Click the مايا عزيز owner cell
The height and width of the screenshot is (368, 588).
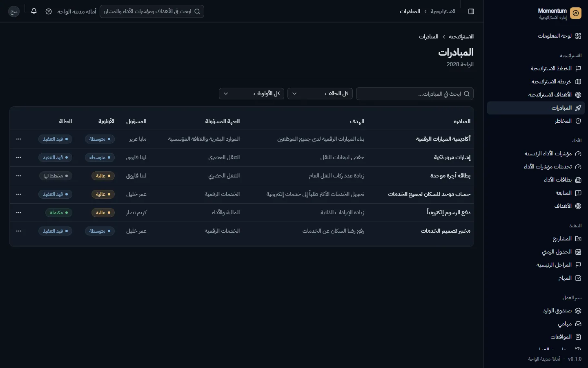(138, 139)
